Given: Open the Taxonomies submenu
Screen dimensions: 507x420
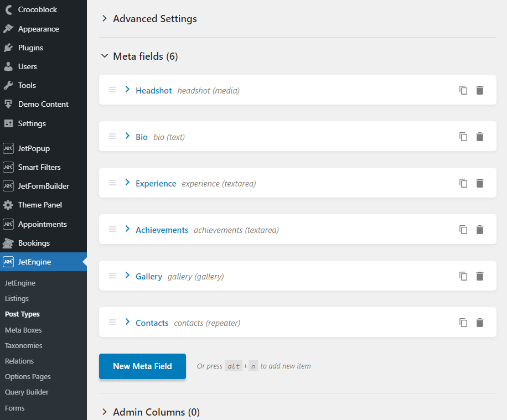Looking at the screenshot, I should [24, 346].
